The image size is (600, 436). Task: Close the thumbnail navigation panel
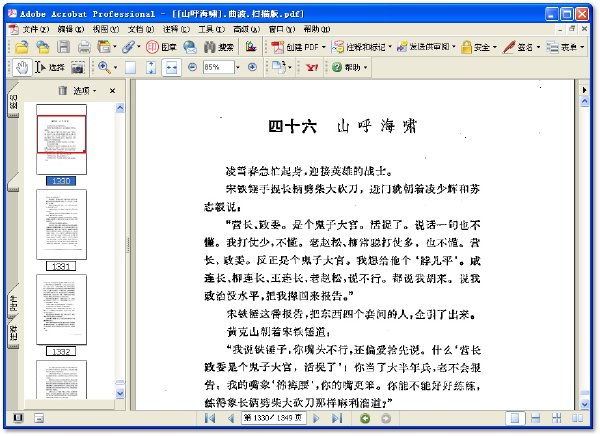[112, 91]
